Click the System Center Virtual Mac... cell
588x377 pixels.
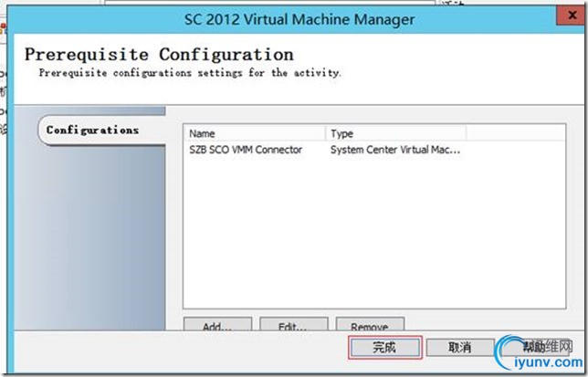[x=395, y=150]
